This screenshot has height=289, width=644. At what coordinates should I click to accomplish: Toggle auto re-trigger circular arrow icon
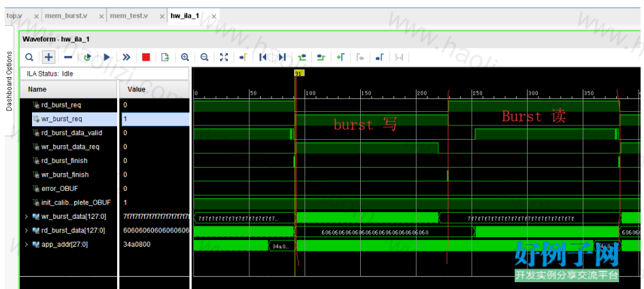[87, 57]
